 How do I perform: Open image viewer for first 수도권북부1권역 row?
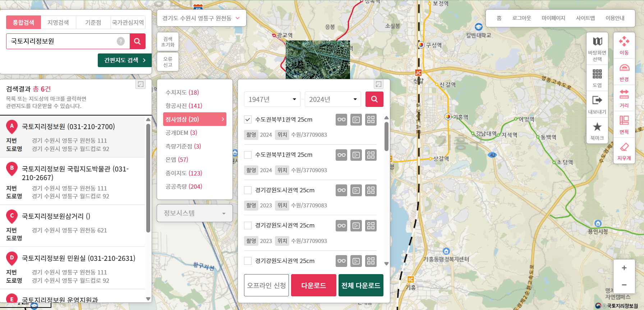356,120
